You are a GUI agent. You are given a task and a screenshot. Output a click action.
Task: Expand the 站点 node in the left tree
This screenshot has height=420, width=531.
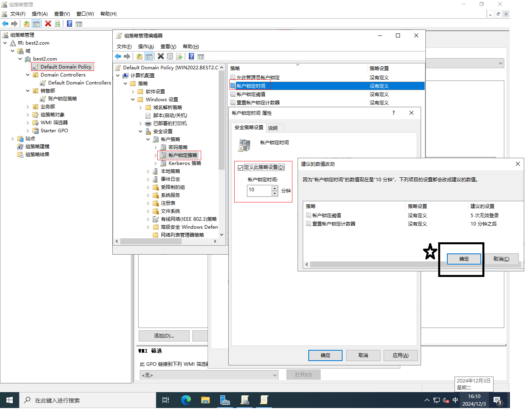coord(13,139)
